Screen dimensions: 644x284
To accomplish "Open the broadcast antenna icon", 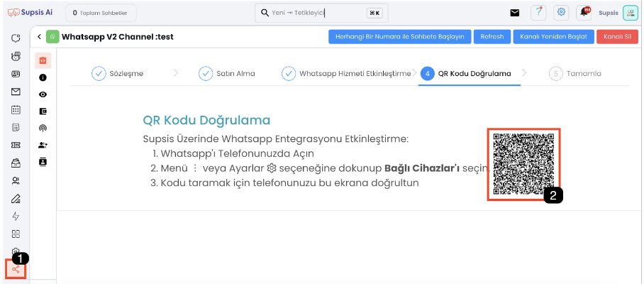I will [x=43, y=129].
